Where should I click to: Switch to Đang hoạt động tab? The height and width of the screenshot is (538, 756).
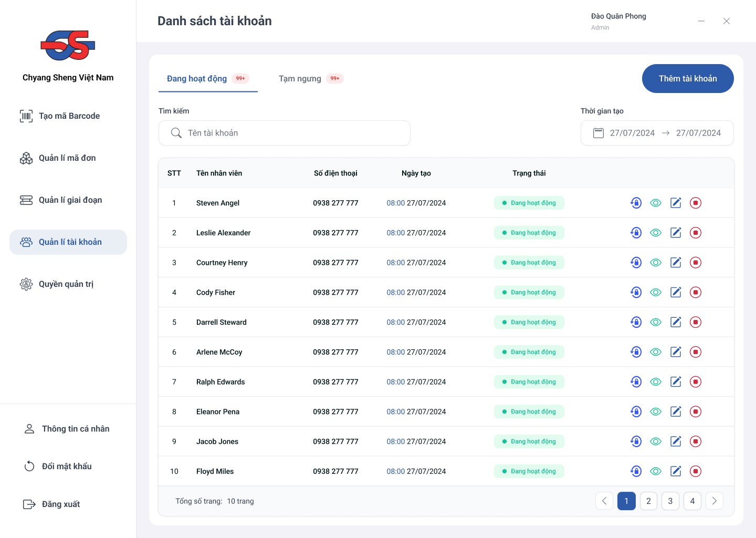208,79
